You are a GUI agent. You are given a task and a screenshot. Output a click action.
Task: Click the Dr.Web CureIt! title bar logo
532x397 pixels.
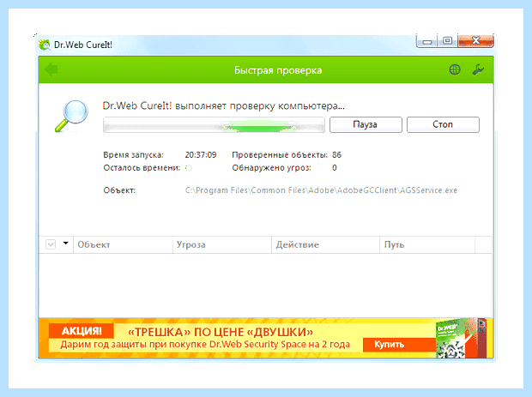coord(44,45)
